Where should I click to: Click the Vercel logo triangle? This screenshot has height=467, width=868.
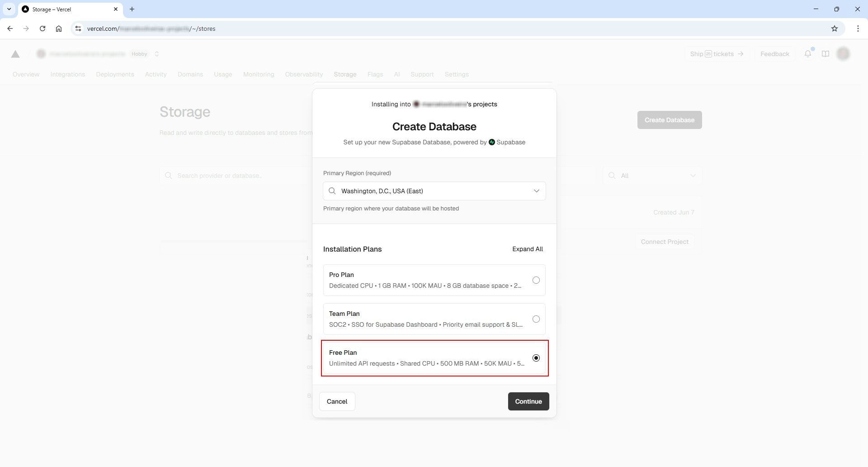[x=15, y=54]
